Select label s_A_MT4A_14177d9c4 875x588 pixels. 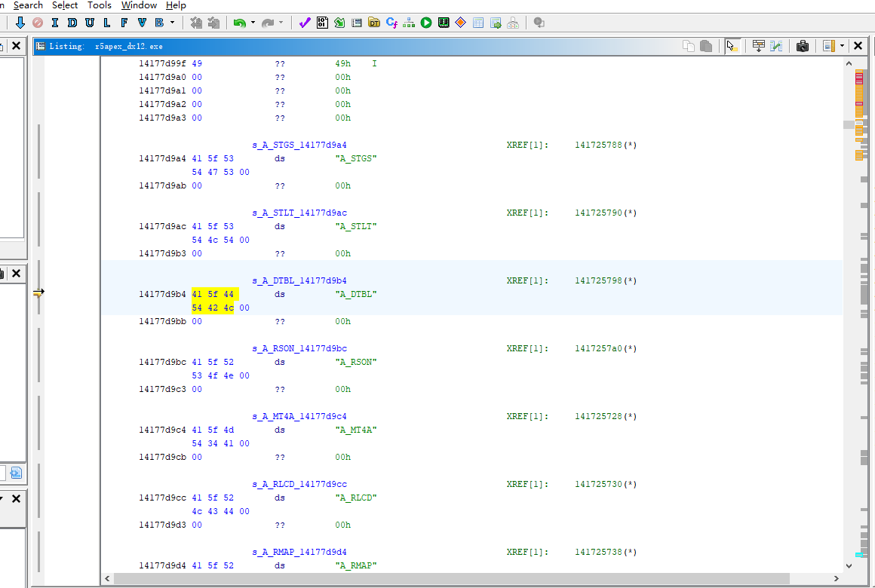click(299, 417)
